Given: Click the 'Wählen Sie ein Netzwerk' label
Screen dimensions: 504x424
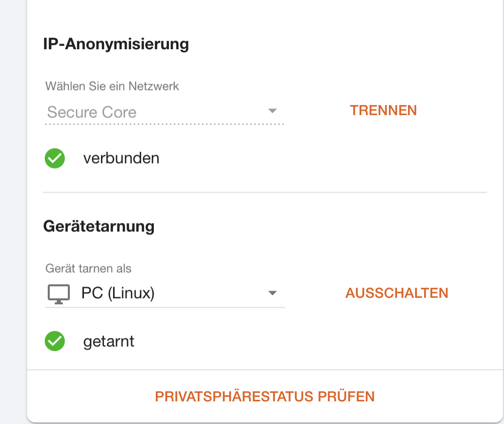Looking at the screenshot, I should (112, 86).
